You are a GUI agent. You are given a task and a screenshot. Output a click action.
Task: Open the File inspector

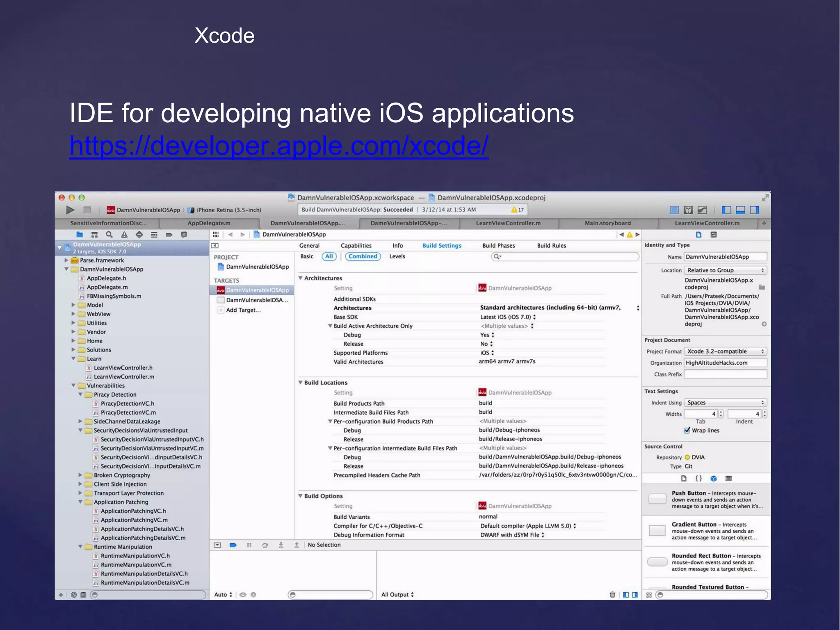click(698, 235)
